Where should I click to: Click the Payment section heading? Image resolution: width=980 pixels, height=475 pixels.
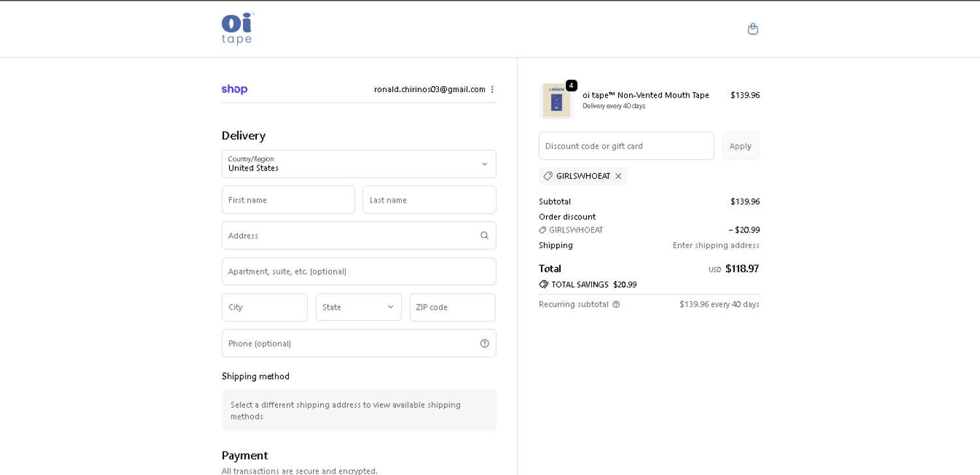coord(244,455)
